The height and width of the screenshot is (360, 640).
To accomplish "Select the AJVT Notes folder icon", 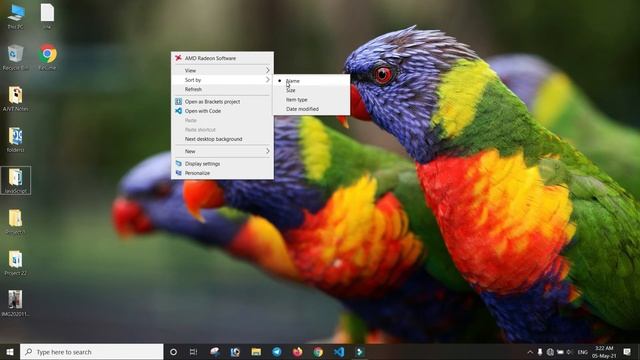I will (16, 99).
